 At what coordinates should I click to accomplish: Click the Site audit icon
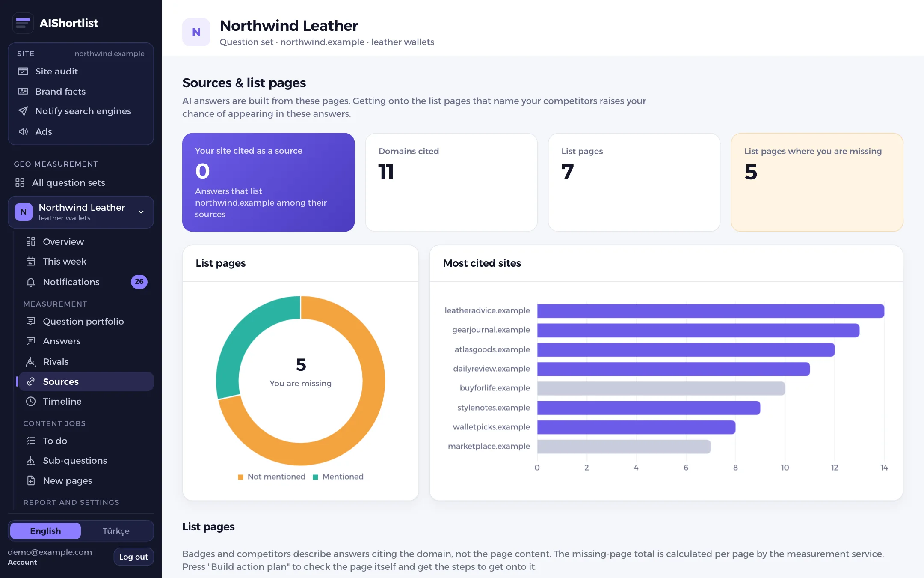23,71
